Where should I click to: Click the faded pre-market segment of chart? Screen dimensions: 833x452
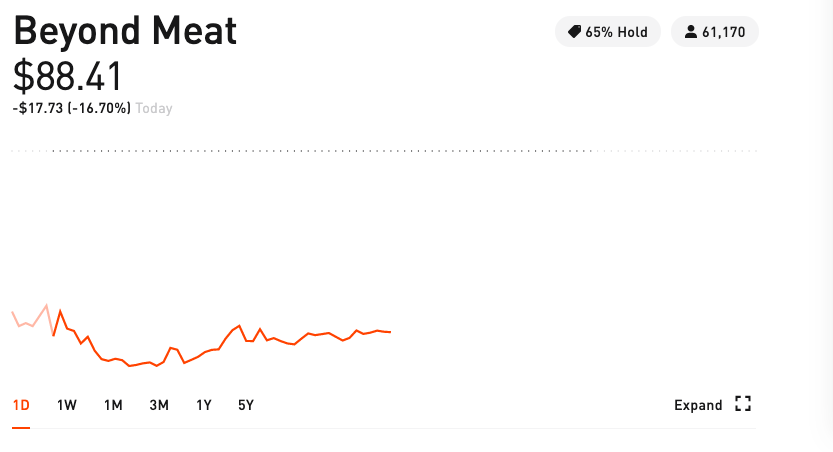coord(33,320)
